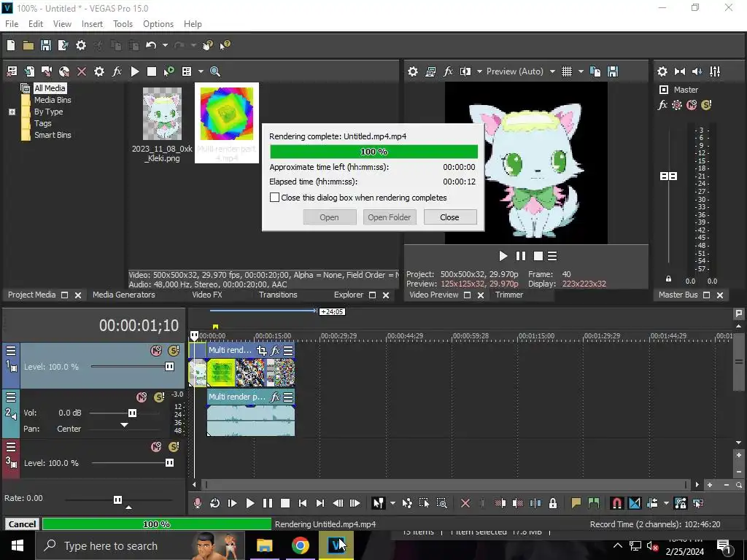Open Master Bus audio properties gear
This screenshot has width=747, height=560.
coord(662,71)
